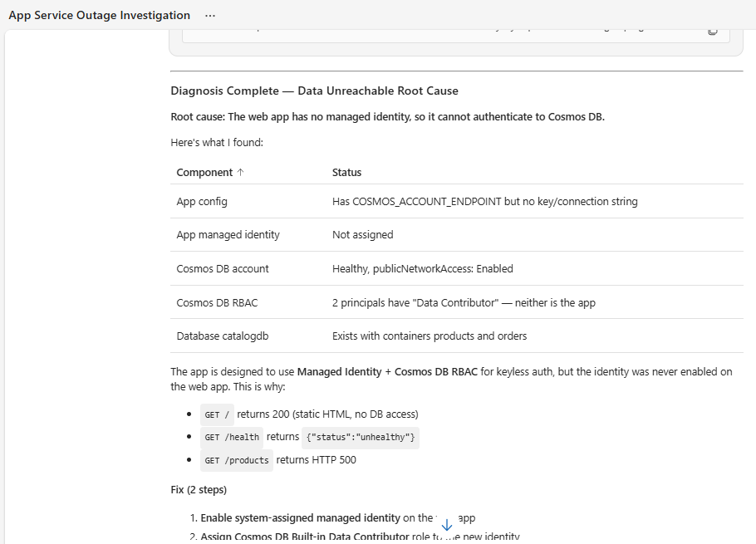Click the COSMOS_ACCOUNT_ENDPOINT status text
The width and height of the screenshot is (756, 544).
click(484, 202)
